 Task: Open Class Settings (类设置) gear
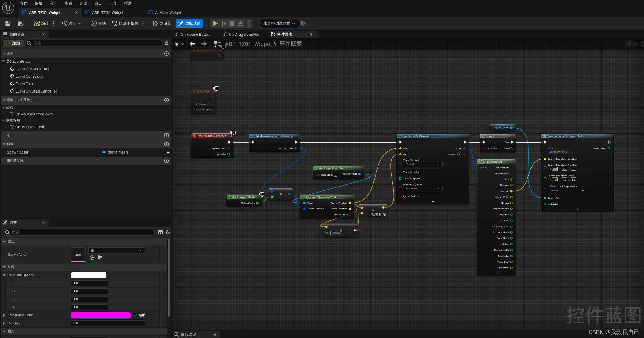(x=155, y=23)
